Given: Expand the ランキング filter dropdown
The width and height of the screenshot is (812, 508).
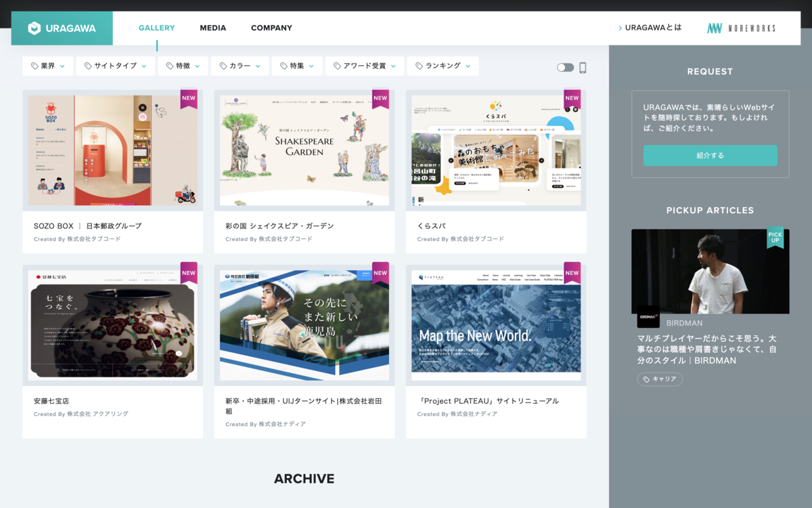Looking at the screenshot, I should pos(443,66).
